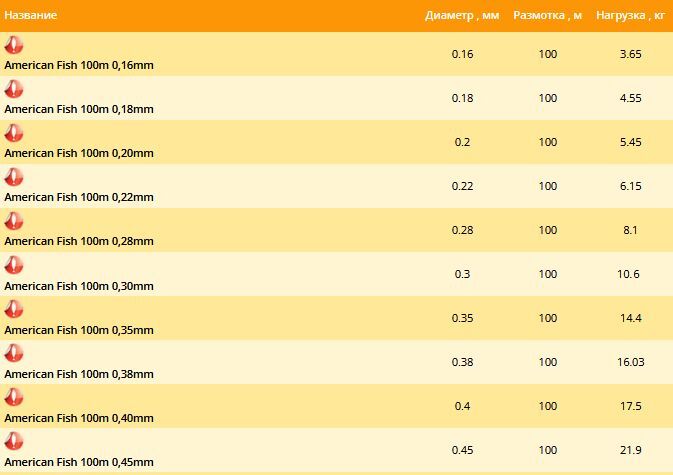Select the diameter cell 0.28
The width and height of the screenshot is (673, 475).
tap(462, 230)
